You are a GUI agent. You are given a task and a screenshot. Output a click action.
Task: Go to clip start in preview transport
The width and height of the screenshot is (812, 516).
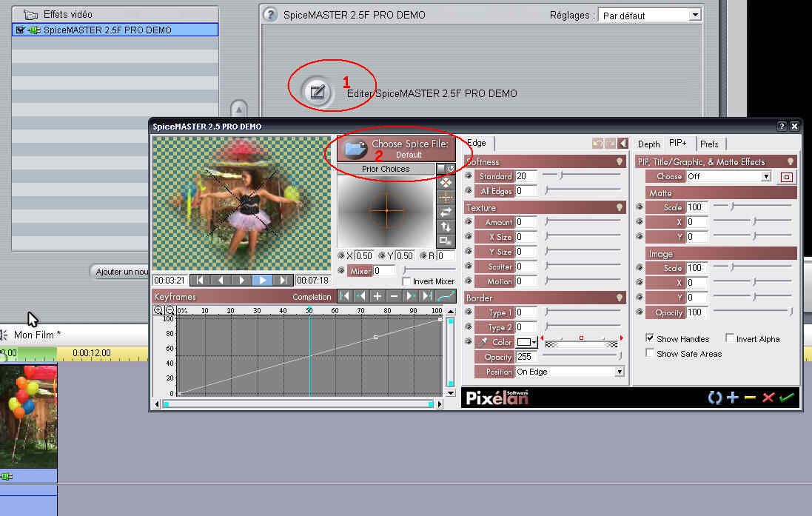(x=200, y=281)
